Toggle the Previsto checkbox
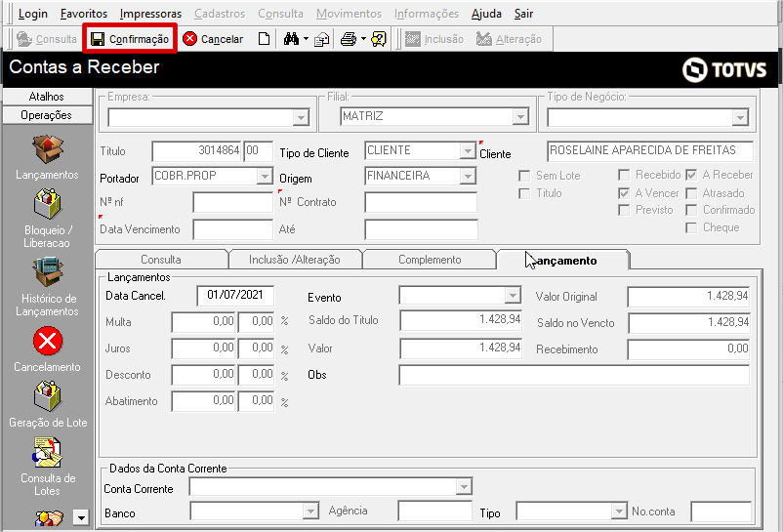The image size is (783, 532). (624, 210)
